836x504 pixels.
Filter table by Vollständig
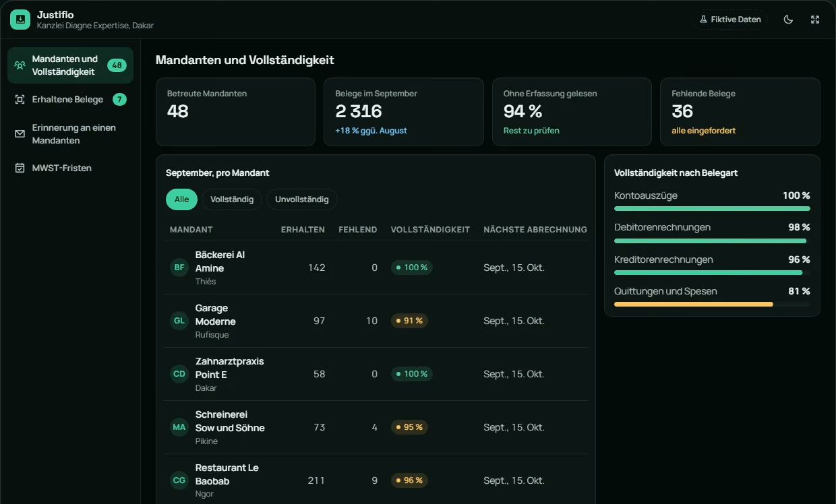(x=232, y=199)
